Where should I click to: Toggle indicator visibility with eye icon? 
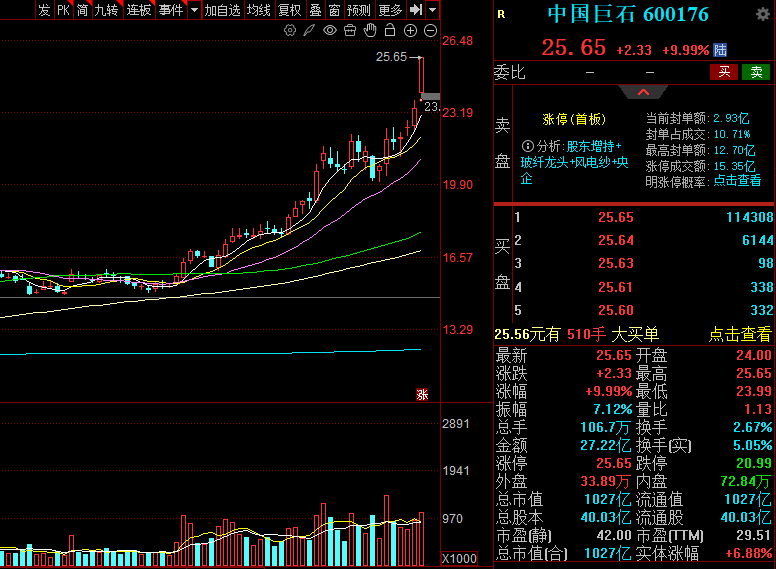(x=330, y=31)
